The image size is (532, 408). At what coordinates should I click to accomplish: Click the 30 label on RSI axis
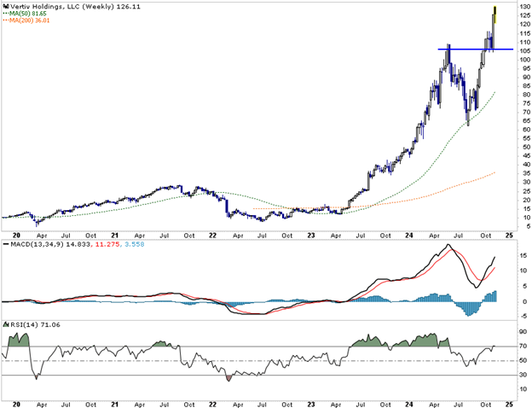tap(524, 375)
